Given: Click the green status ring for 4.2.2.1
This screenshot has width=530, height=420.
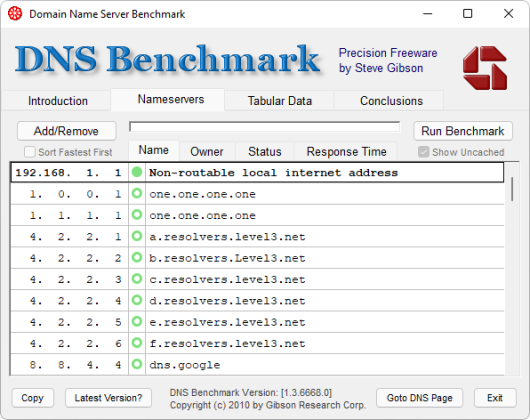Looking at the screenshot, I should [x=137, y=236].
